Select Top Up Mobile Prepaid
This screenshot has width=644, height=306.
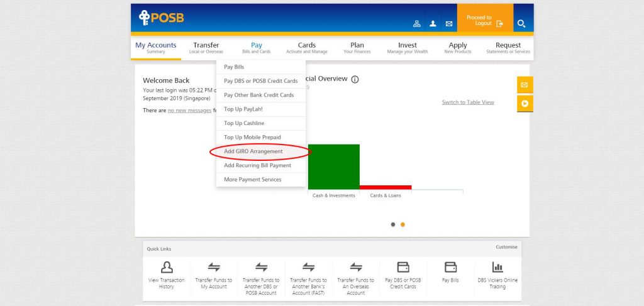pos(261,137)
